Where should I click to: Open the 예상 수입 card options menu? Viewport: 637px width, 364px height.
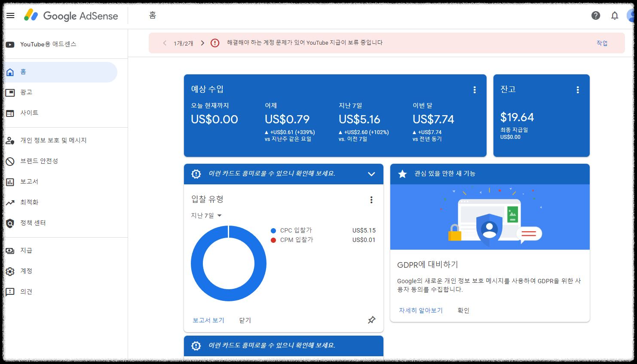pos(475,89)
